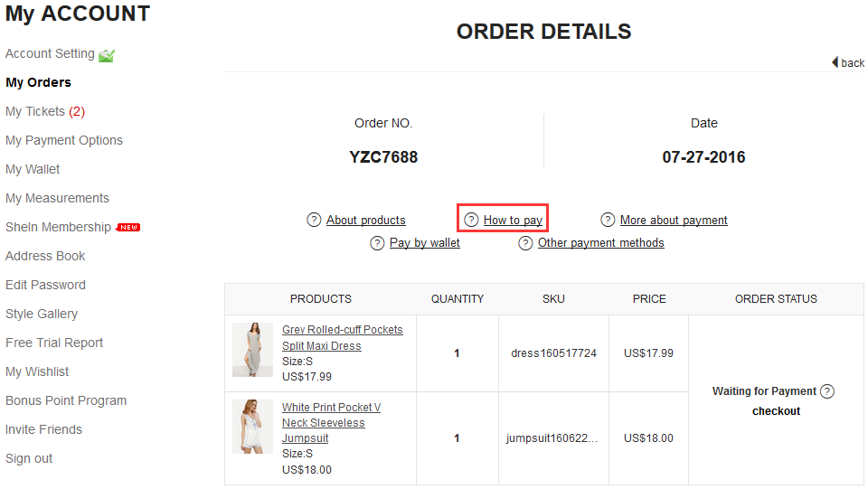The height and width of the screenshot is (489, 868).
Task: Click the back arrow icon
Action: 835,62
